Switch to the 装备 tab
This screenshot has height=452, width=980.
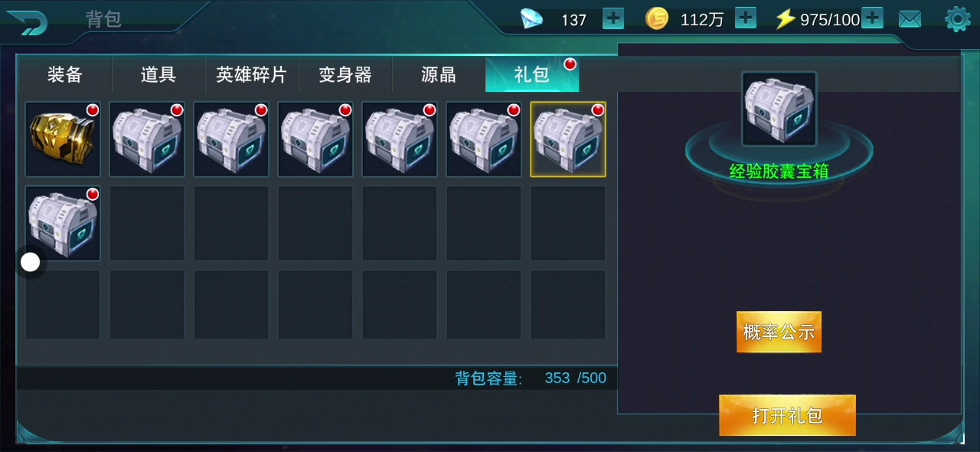(65, 75)
